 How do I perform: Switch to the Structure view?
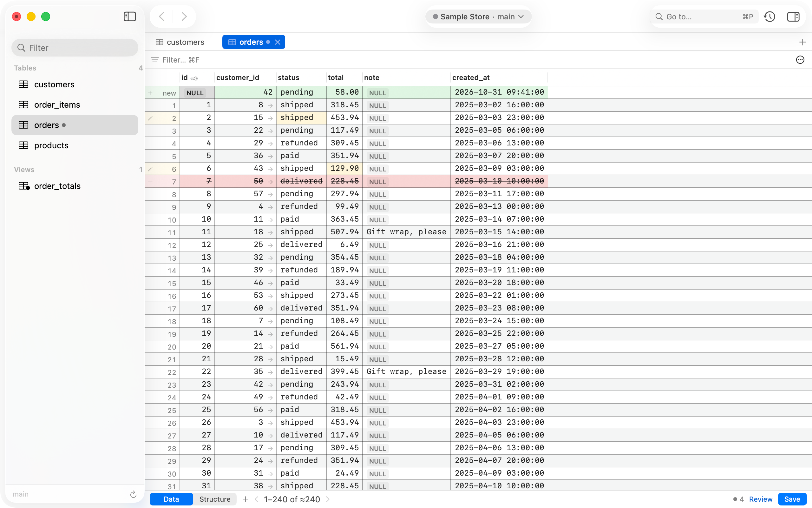click(x=215, y=499)
